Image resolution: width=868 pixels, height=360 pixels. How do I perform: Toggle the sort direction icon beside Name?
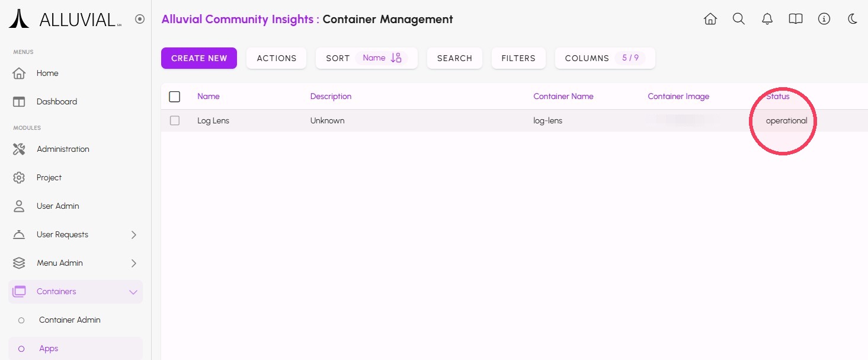396,58
